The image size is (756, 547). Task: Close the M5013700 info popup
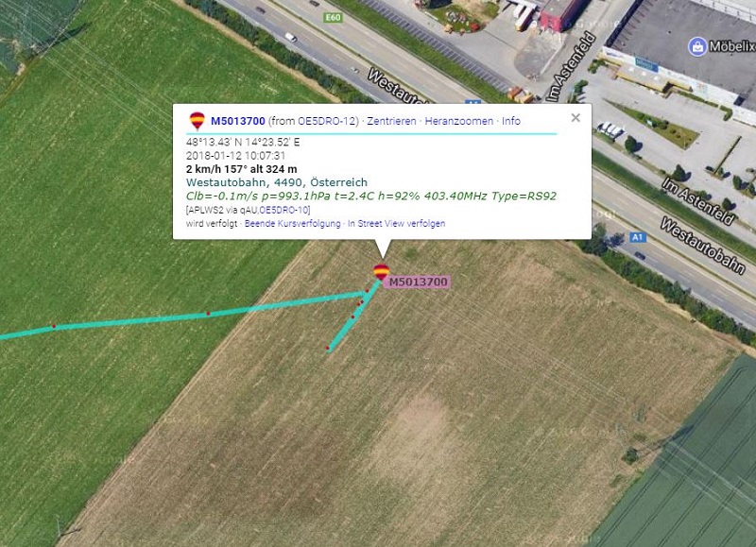pyautogui.click(x=576, y=117)
